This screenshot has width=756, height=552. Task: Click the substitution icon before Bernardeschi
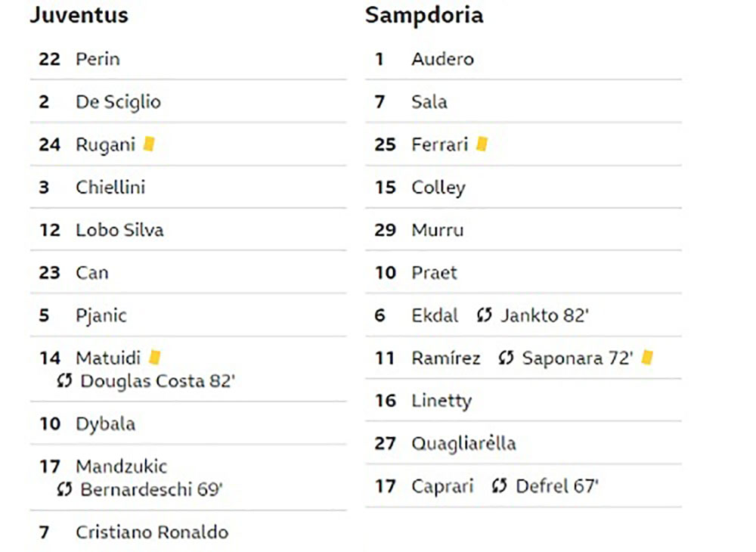64,489
